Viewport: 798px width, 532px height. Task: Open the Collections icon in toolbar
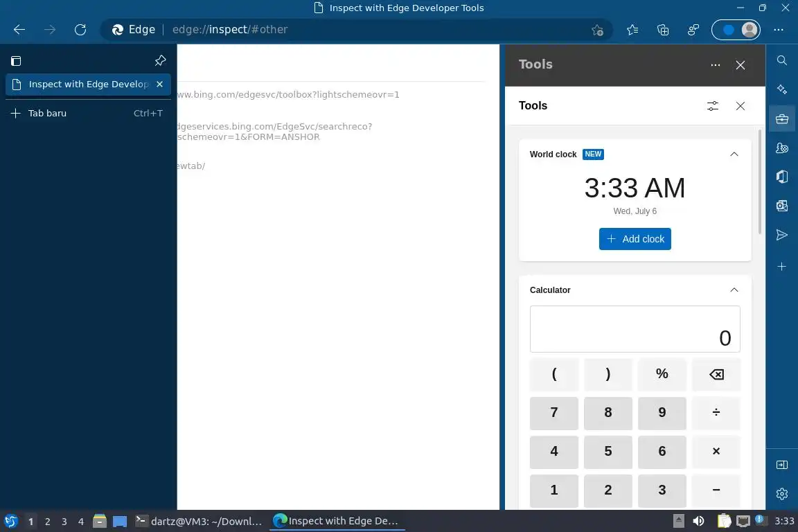coord(663,30)
